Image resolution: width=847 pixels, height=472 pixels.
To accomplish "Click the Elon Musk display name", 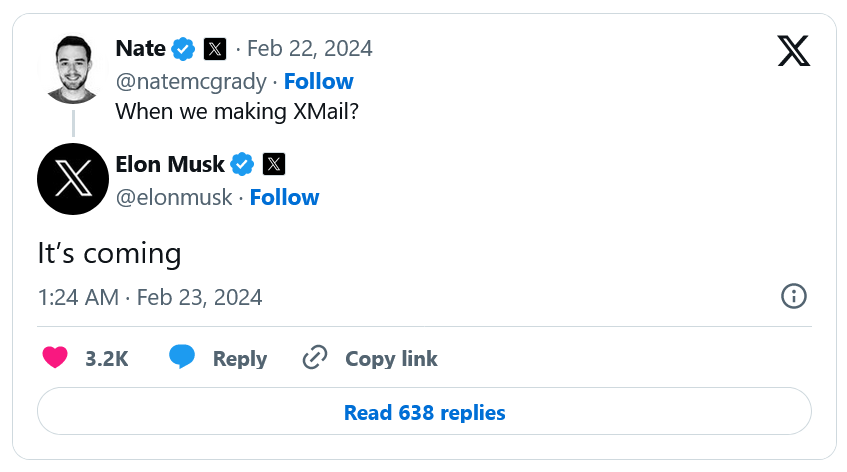I will [x=170, y=164].
